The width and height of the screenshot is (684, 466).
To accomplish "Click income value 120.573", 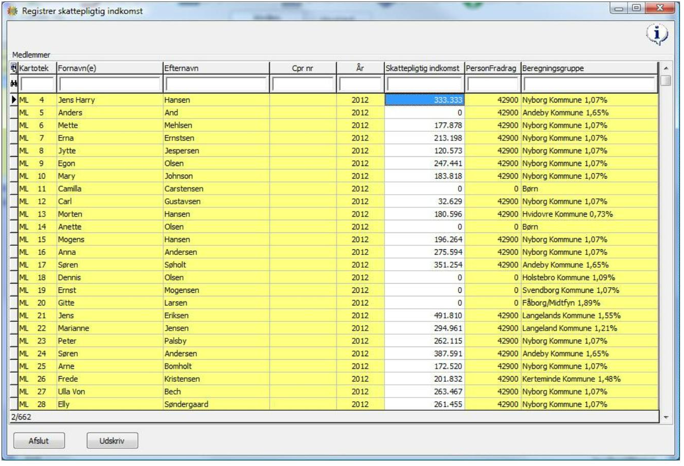I will (x=448, y=151).
